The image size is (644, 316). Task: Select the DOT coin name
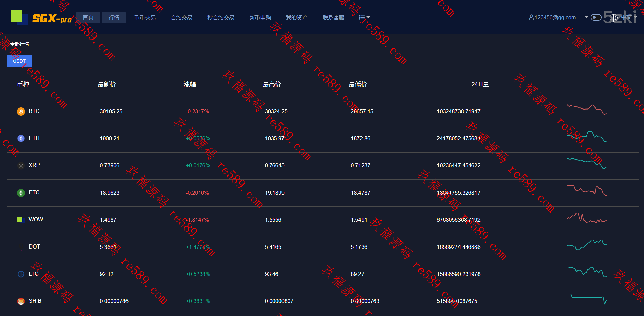click(x=34, y=247)
